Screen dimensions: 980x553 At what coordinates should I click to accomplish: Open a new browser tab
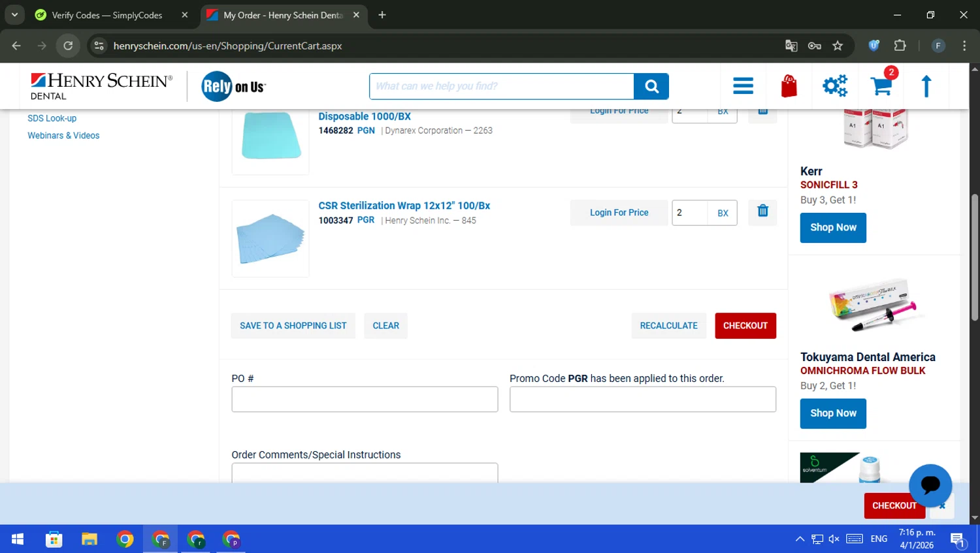[x=382, y=15]
